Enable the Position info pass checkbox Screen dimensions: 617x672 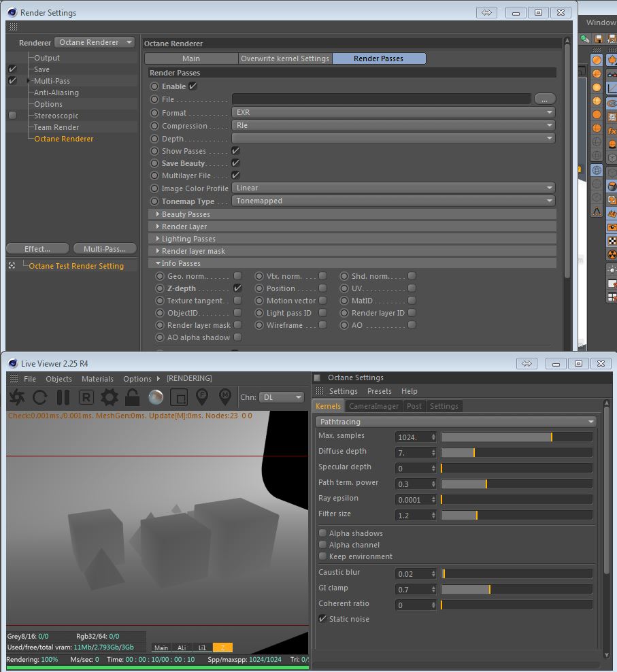click(x=323, y=288)
